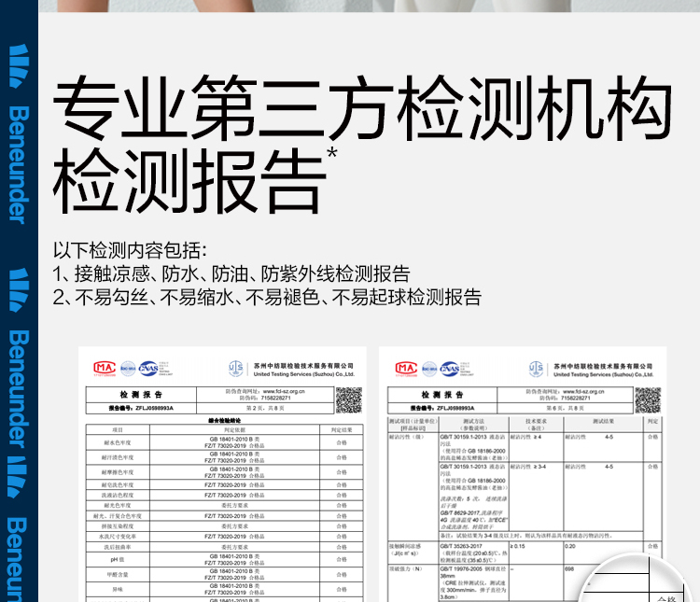Screen dimensions: 700x602
Task: Open the page 2 test report thumbnail
Action: click(x=222, y=474)
